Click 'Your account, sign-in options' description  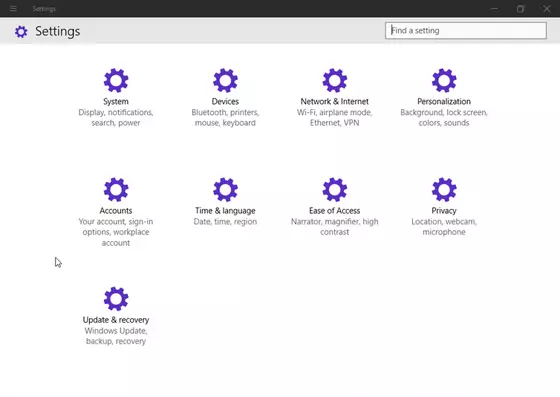point(116,232)
